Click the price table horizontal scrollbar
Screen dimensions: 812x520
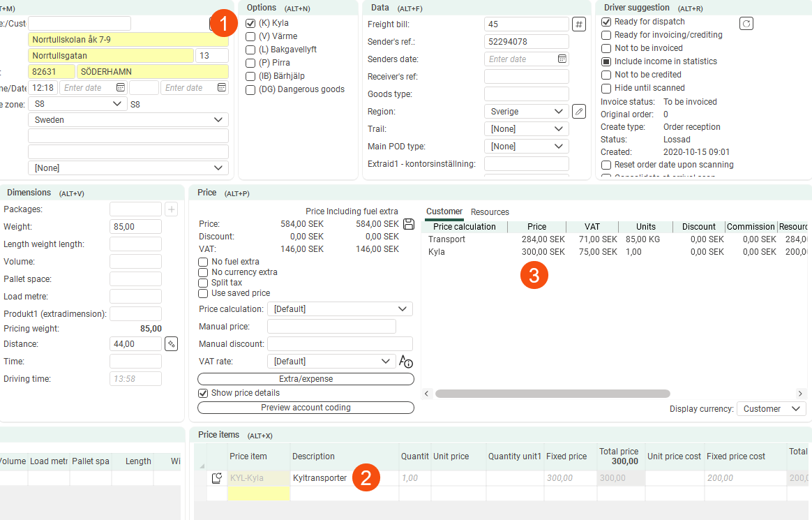(552, 394)
